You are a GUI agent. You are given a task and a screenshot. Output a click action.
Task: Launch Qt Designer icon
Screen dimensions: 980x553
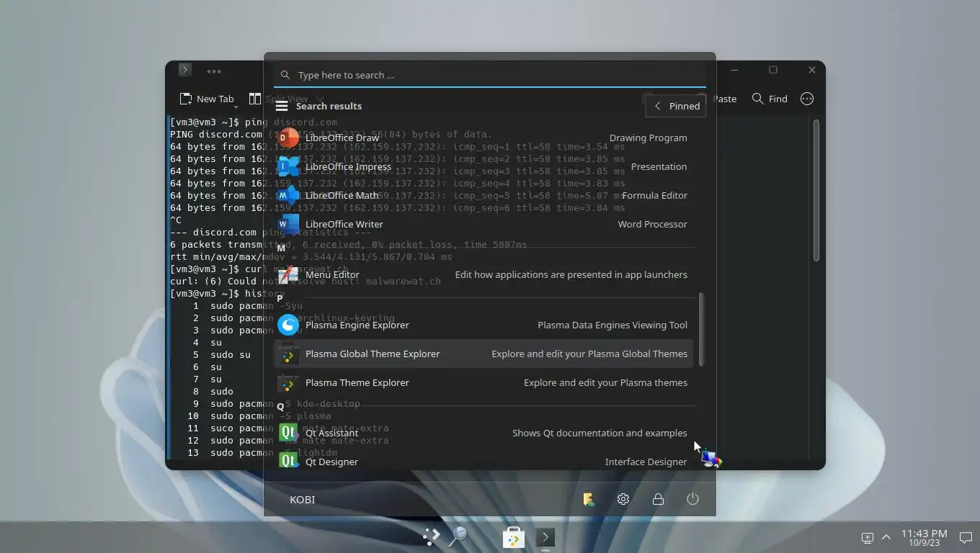(288, 461)
